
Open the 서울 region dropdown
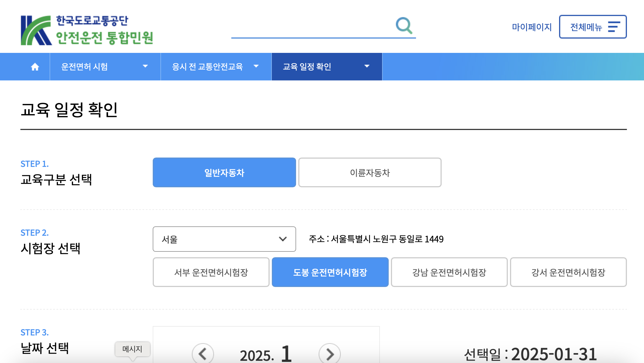point(224,239)
